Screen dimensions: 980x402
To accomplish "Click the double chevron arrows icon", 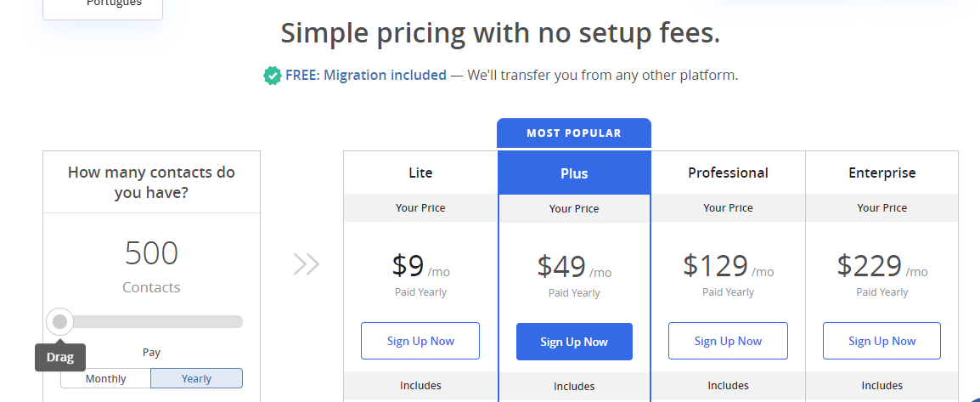I will tap(307, 263).
